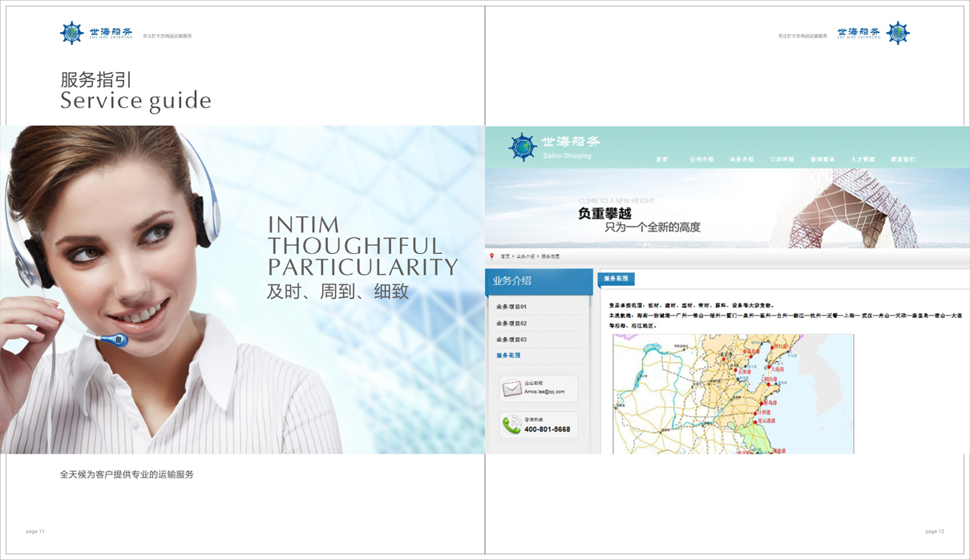970x560 pixels.
Task: Click the port route map image
Action: pos(733,394)
